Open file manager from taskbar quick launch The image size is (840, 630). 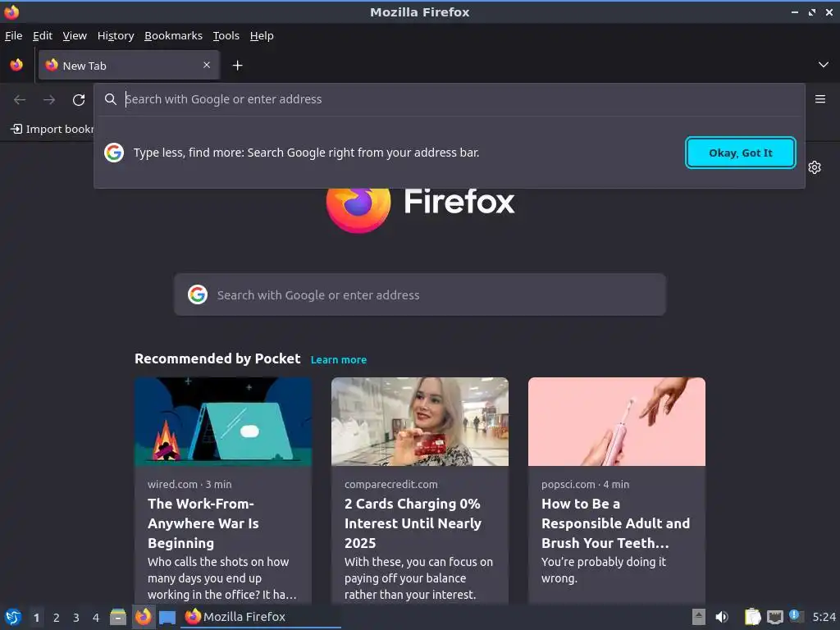coord(118,617)
